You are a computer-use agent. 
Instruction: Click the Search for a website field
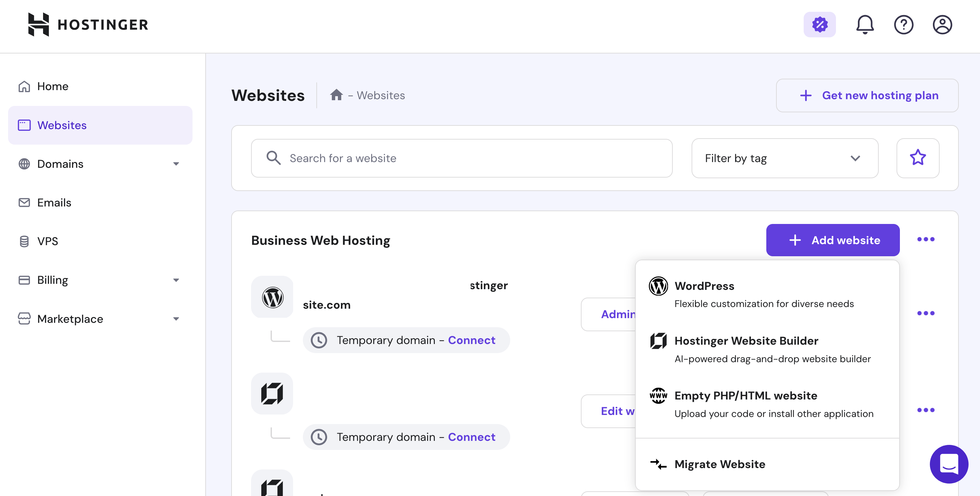[x=461, y=158]
